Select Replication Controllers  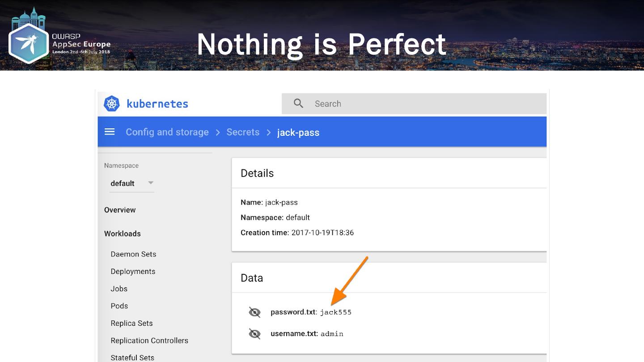pos(149,341)
